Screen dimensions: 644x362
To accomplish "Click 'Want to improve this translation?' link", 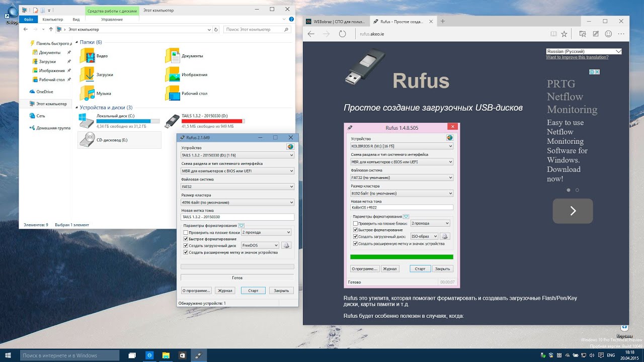I will click(x=577, y=57).
